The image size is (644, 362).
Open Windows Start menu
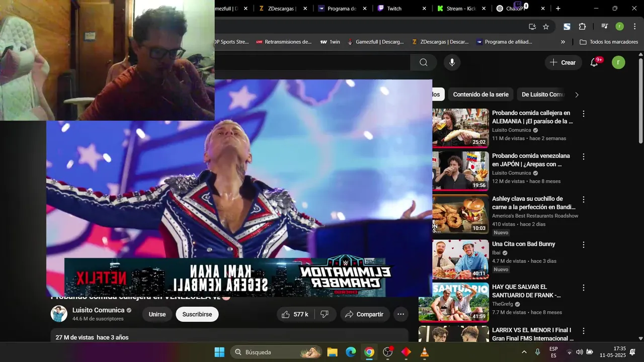coord(219,352)
